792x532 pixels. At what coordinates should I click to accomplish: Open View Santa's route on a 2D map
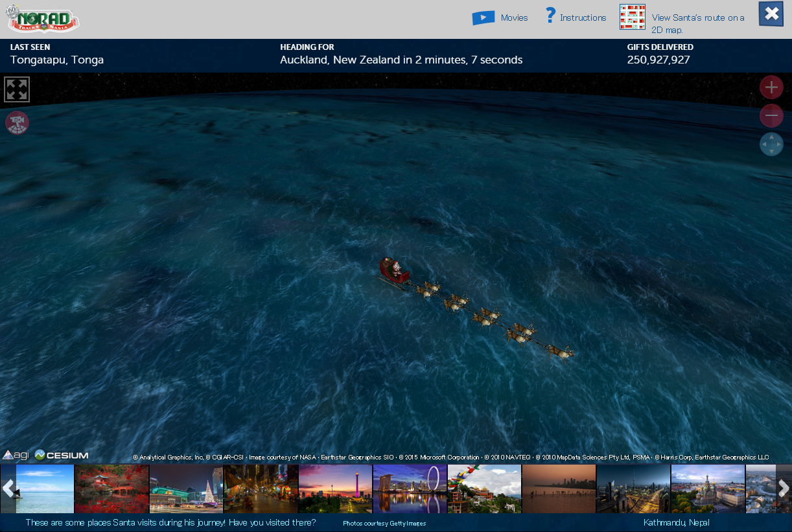(x=698, y=24)
